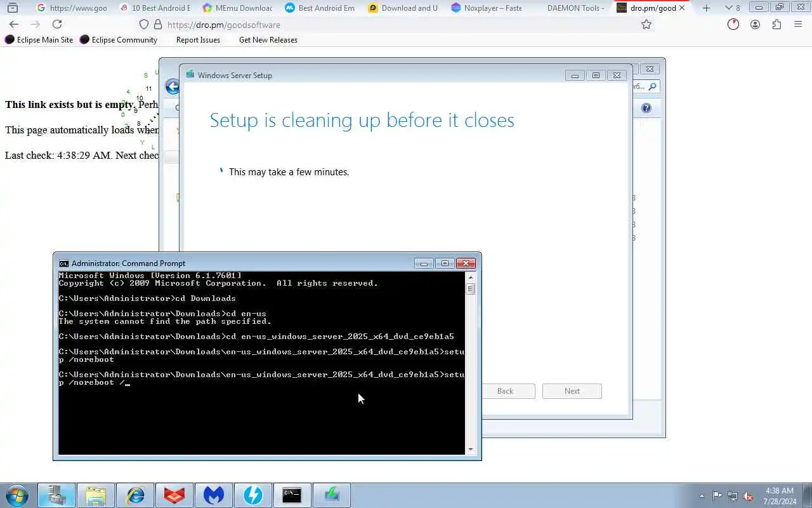812x508 pixels.
Task: Switch to the MEmu Download tab
Action: click(237, 8)
